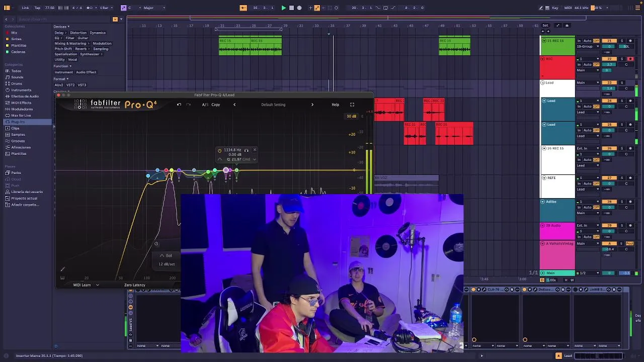Enable Key map mode
Screen dimensions: 644x362
(x=555, y=8)
